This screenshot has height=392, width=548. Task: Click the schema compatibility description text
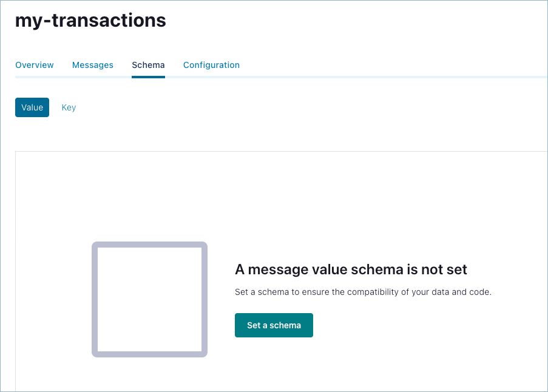363,292
